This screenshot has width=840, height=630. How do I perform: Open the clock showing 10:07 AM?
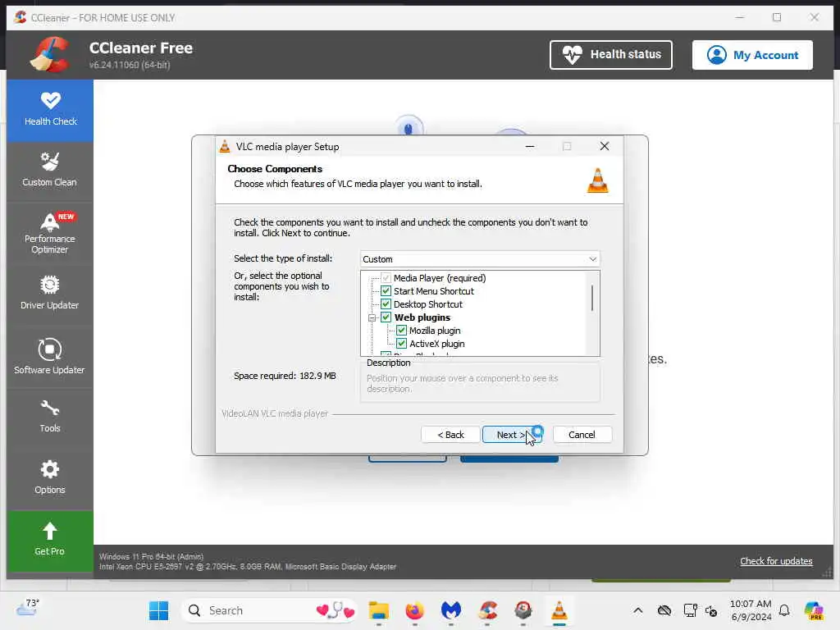(751, 610)
